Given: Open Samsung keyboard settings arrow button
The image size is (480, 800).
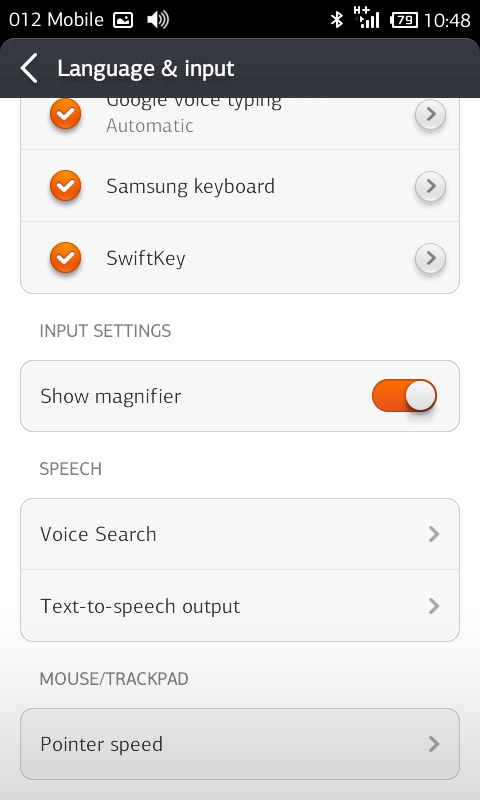Looking at the screenshot, I should pos(431,186).
